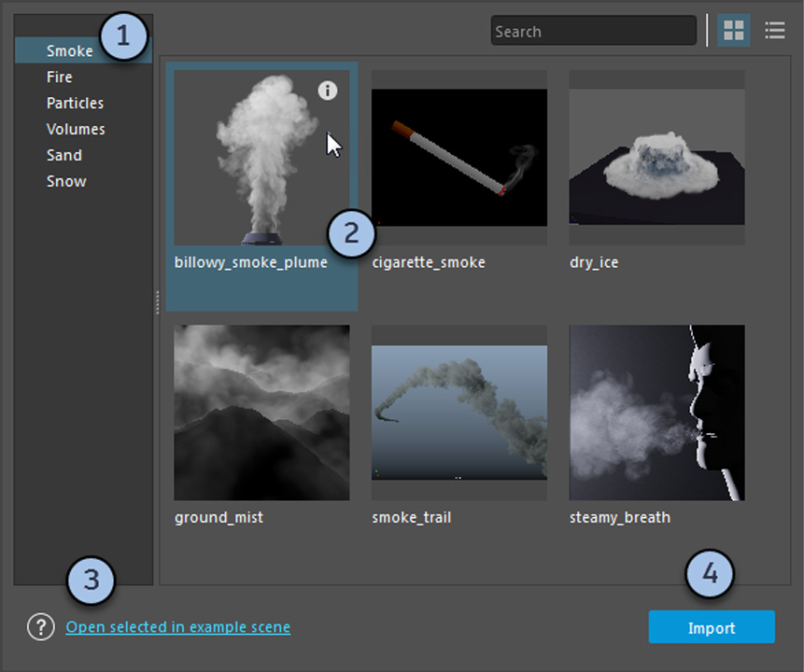
Task: Click the info icon on billowy_smoke_plume
Action: point(327,90)
